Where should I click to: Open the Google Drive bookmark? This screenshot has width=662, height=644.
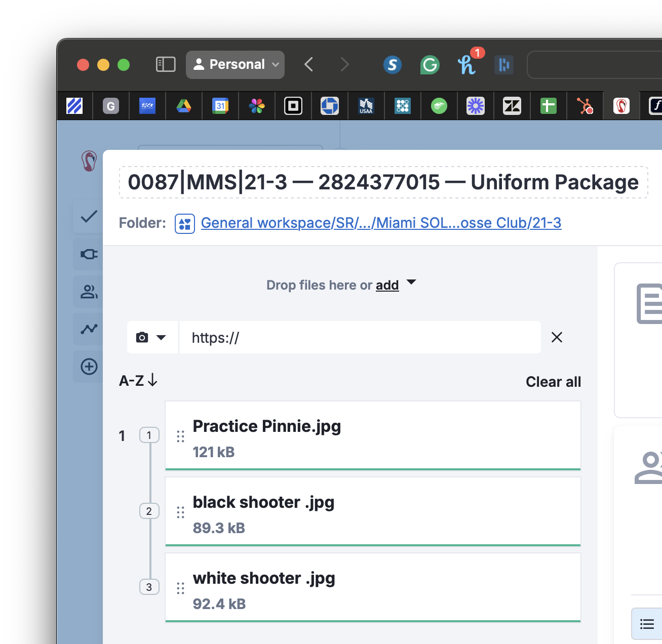click(x=184, y=106)
